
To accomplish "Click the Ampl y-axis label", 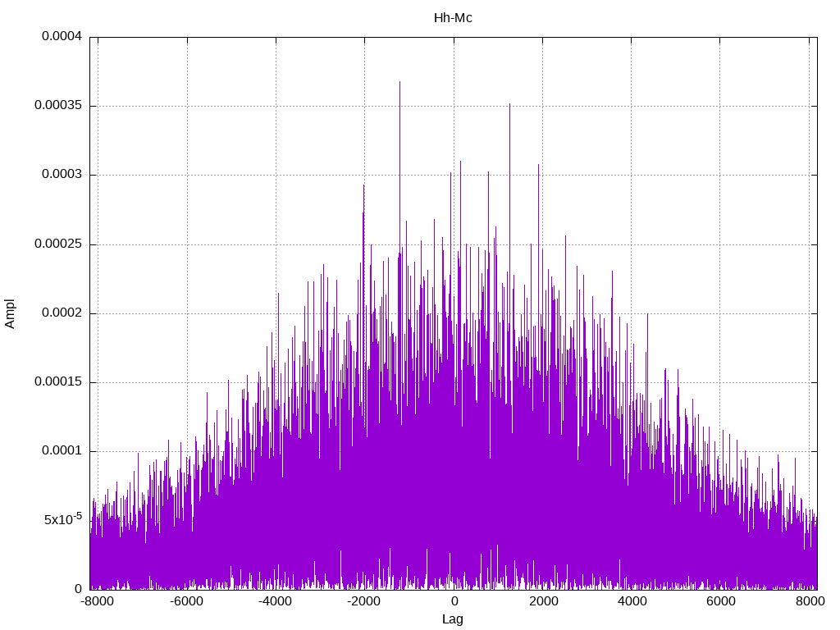I will coord(10,313).
